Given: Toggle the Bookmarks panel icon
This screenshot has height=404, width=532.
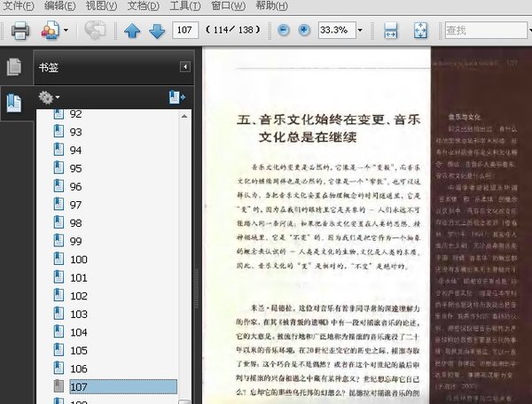Looking at the screenshot, I should (14, 103).
